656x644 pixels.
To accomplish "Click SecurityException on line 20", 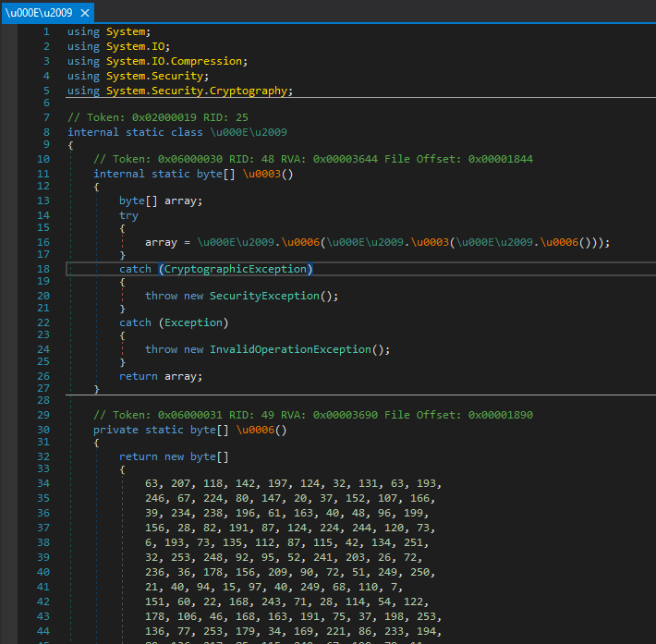I will pos(264,296).
